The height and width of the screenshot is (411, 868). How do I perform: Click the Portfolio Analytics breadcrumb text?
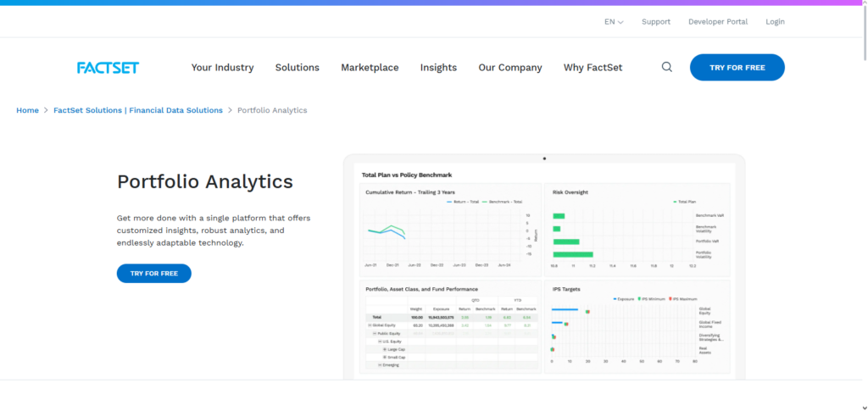click(272, 110)
